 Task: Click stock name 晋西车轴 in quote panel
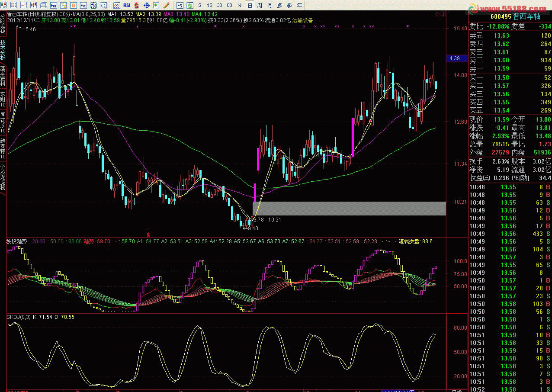coord(527,16)
